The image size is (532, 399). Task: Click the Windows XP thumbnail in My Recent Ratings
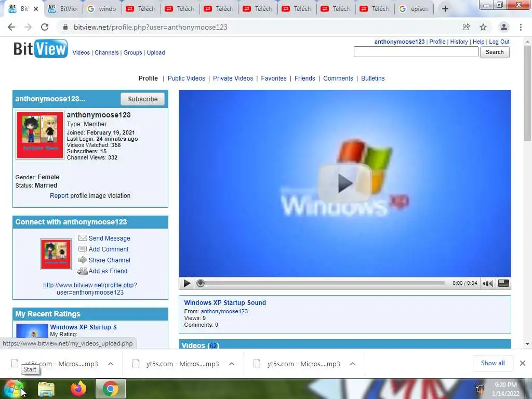pos(32,330)
